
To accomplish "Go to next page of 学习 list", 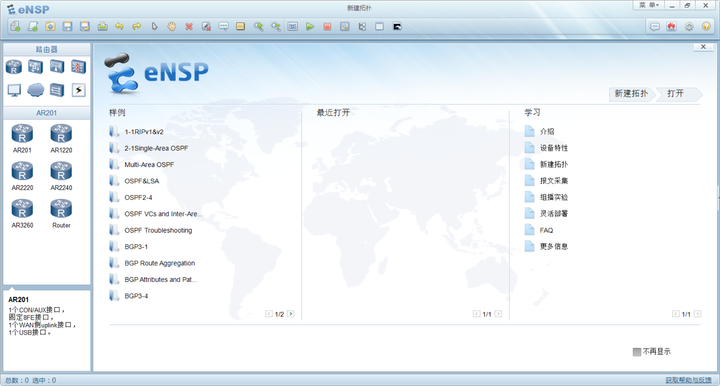I will (x=698, y=314).
